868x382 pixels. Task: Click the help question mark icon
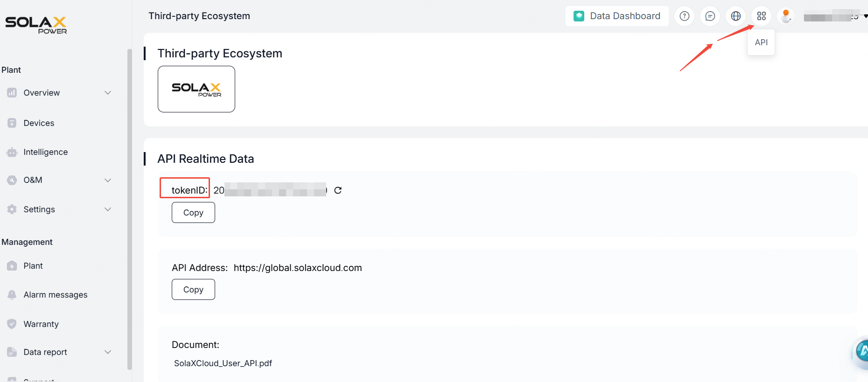pos(684,16)
